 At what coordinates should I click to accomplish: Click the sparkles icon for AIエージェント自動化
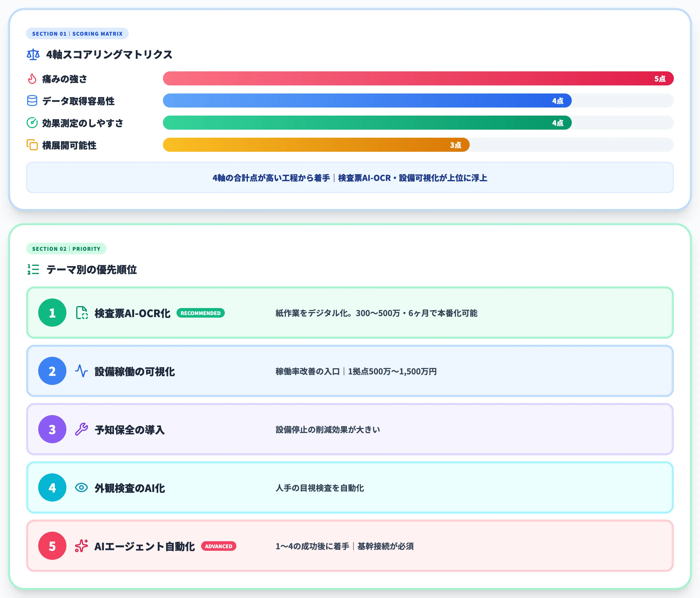pyautogui.click(x=81, y=546)
